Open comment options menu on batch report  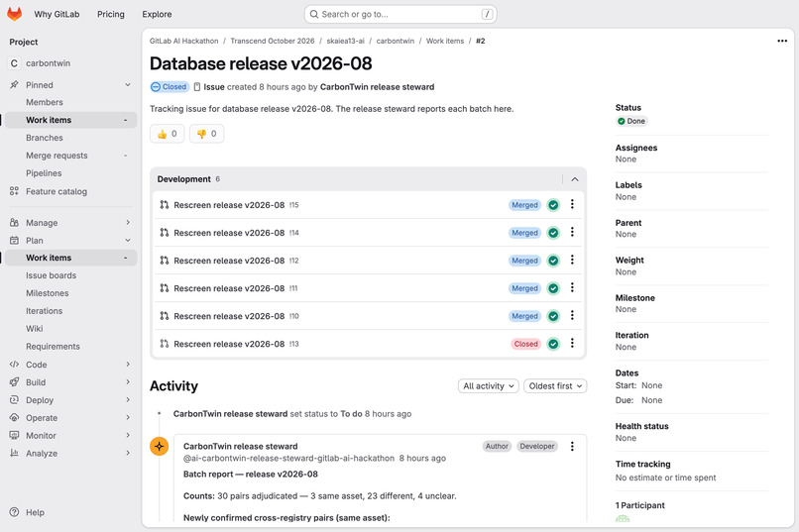(572, 447)
